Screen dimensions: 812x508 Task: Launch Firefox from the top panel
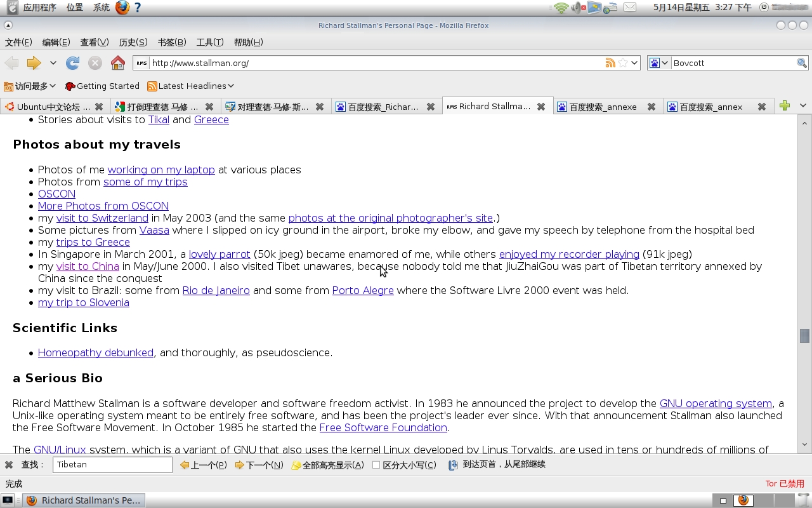(x=122, y=8)
